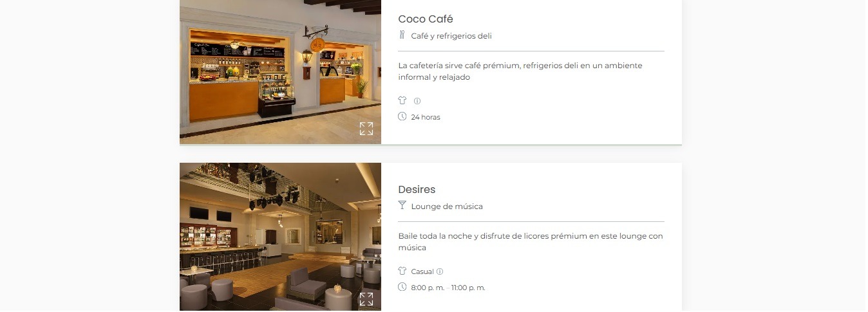This screenshot has width=868, height=312.
Task: Click the shirt icon beside Casual
Action: 402,271
